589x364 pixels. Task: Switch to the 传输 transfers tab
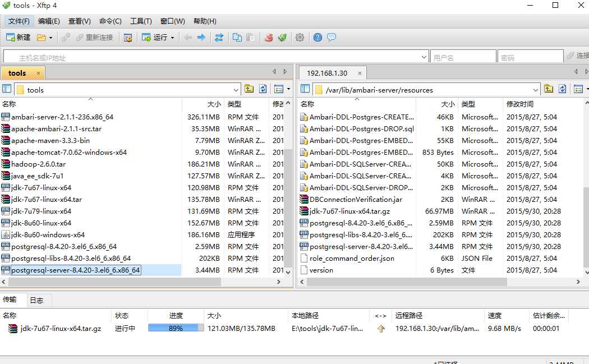pyautogui.click(x=10, y=300)
